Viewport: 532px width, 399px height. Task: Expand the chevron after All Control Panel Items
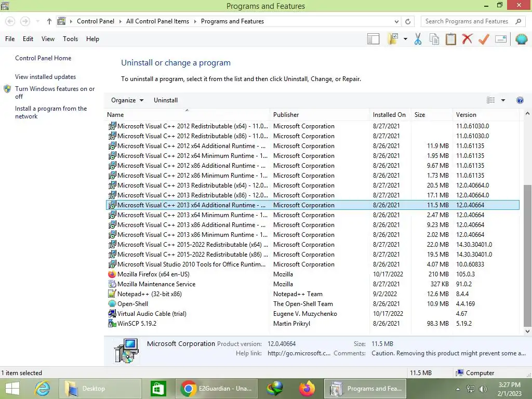195,21
